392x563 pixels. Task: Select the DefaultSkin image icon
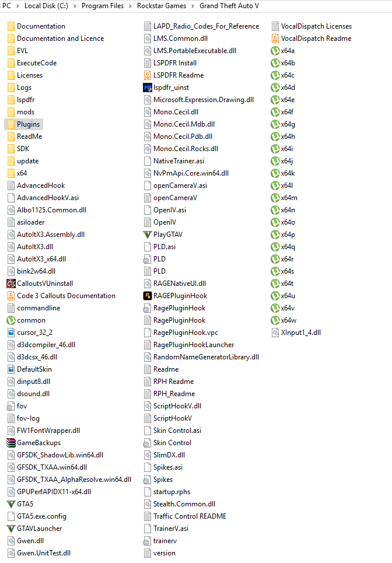pyautogui.click(x=11, y=369)
